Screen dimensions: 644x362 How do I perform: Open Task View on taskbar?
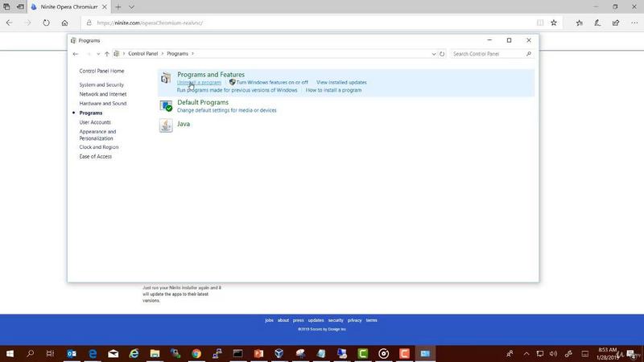[50, 353]
